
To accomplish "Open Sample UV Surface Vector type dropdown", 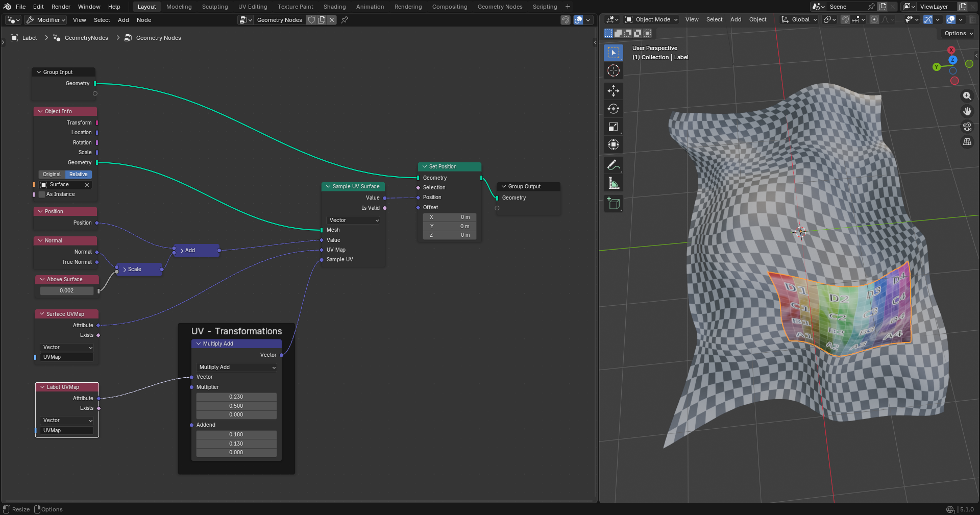I will tap(354, 220).
